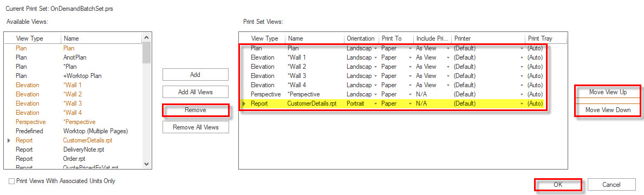644x195 pixels.
Task: Select AnotPlan in Available Views list
Action: coord(74,57)
